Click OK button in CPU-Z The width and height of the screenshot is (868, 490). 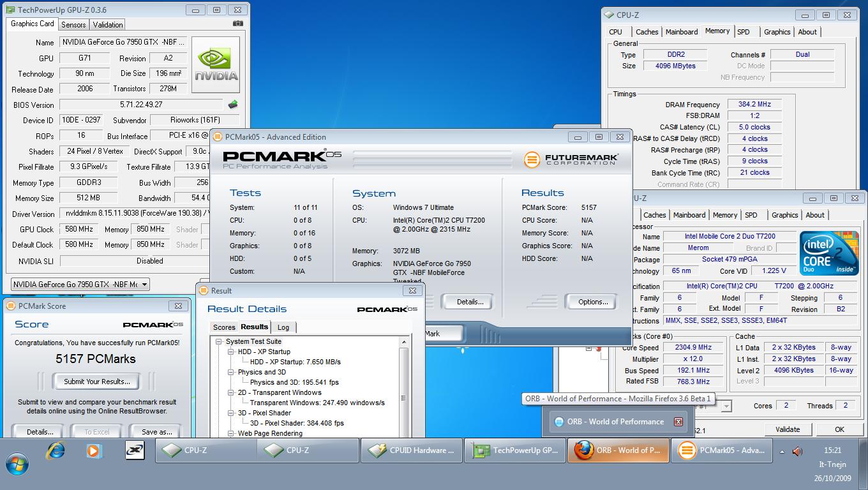click(x=839, y=429)
